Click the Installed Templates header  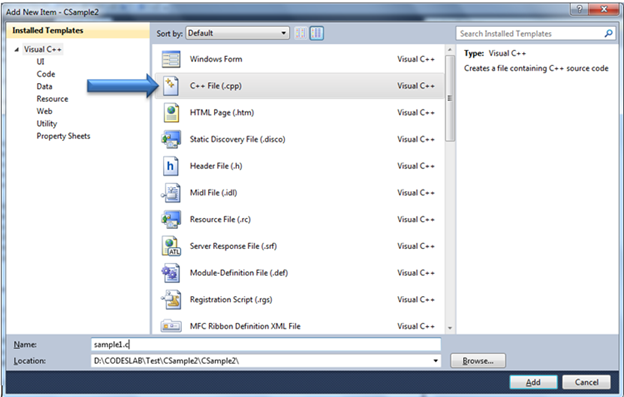point(78,31)
